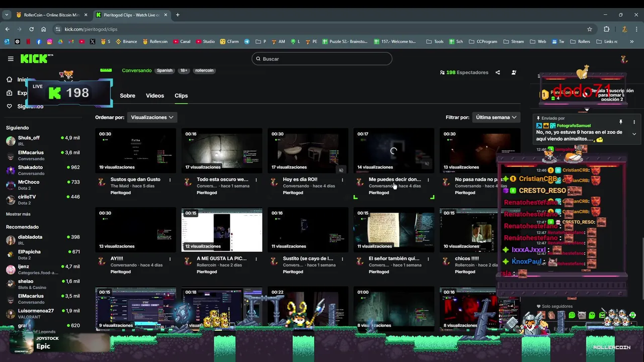Open options for clip A ME GUSTA LA PIC...
Screen dimensions: 644x362
click(256, 259)
